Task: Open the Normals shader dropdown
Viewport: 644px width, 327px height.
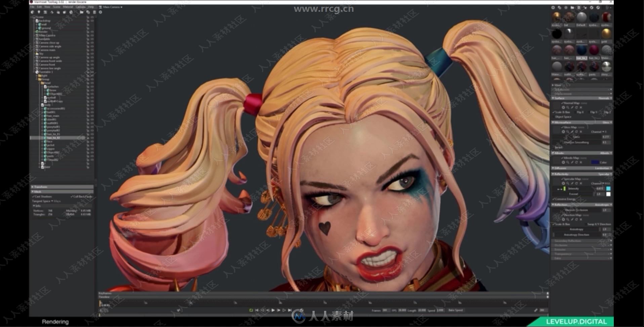Action: tap(605, 98)
